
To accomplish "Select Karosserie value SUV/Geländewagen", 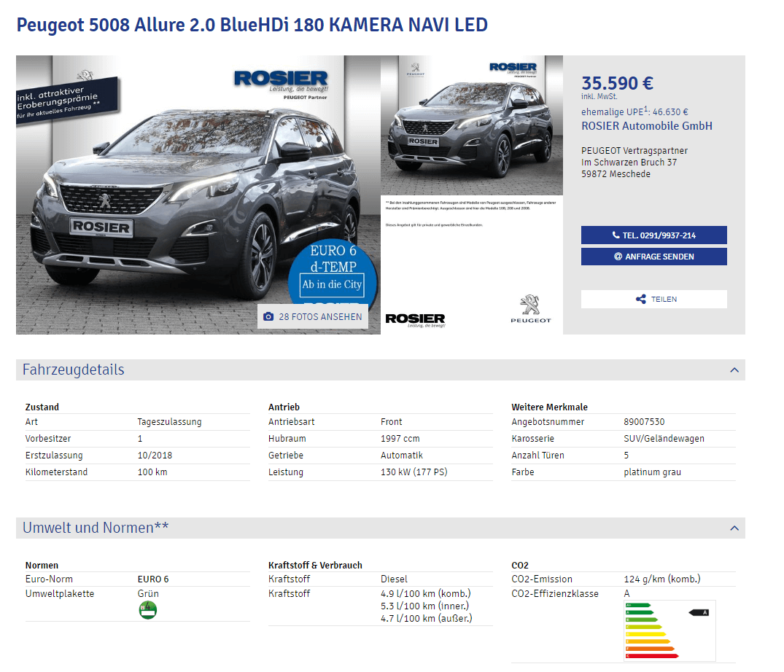I will (x=664, y=439).
